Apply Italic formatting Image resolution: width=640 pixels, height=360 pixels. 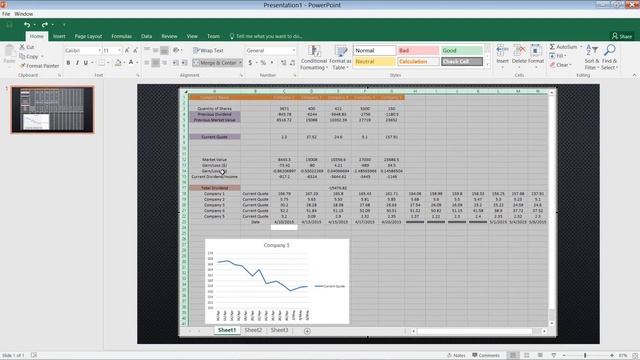pos(77,62)
